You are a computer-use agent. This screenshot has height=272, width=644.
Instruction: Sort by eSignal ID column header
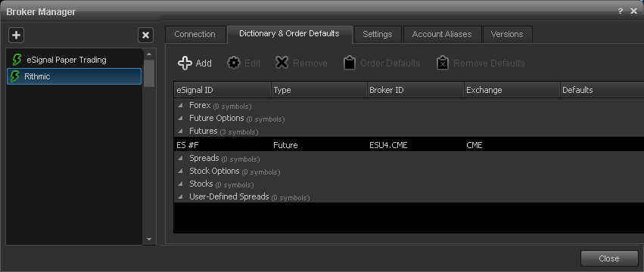point(222,90)
